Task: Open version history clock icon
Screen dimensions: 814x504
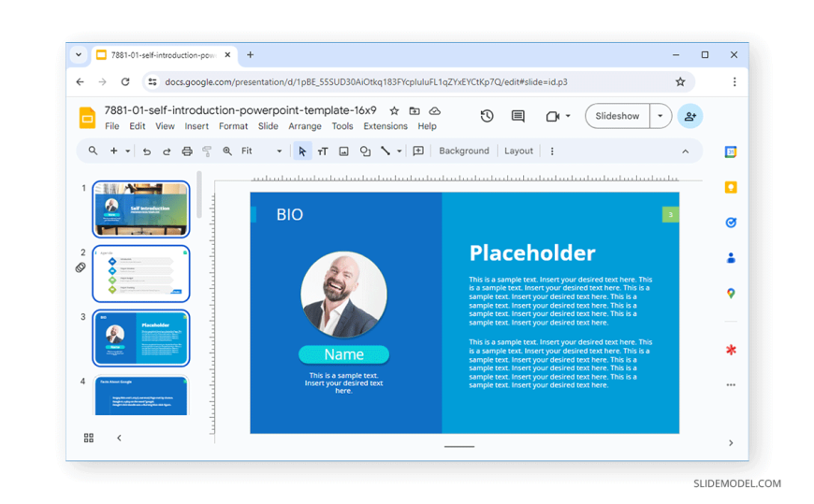Action: (487, 116)
